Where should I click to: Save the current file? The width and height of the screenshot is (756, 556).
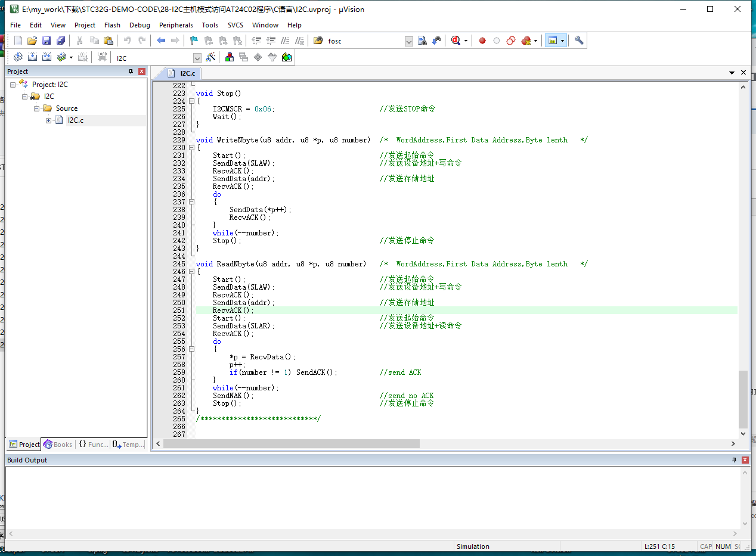47,41
